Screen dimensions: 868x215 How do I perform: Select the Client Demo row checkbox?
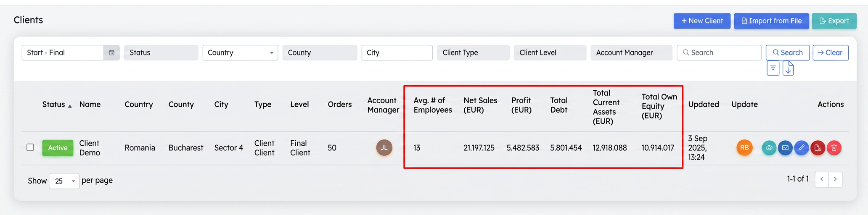pyautogui.click(x=30, y=147)
